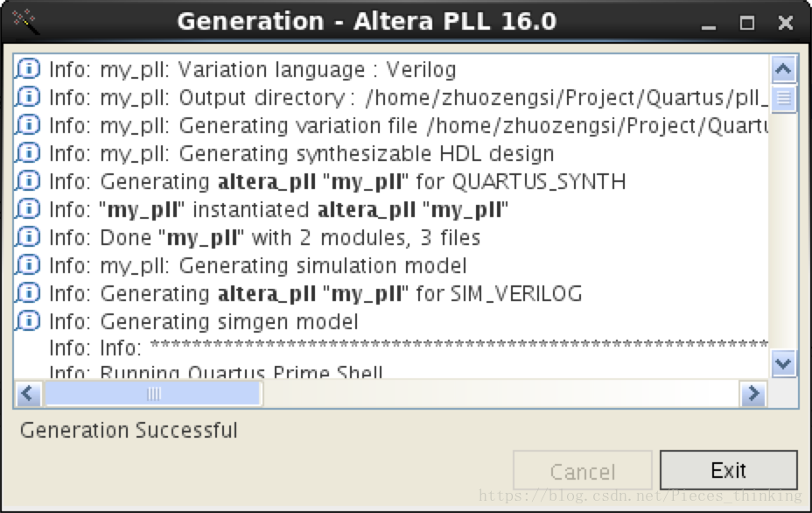Click info icon beside QUARTUS_SYNTH line

click(x=27, y=181)
